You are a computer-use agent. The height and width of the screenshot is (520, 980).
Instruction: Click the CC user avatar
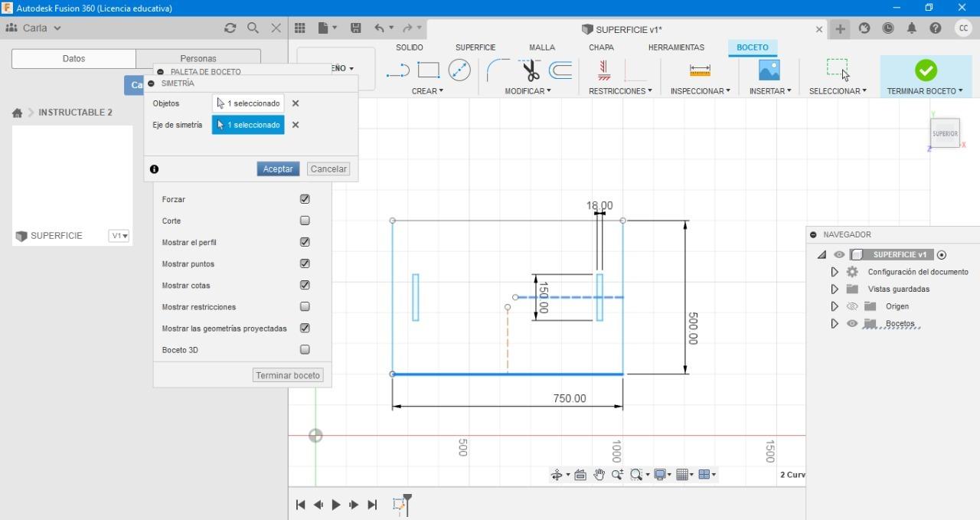point(963,28)
